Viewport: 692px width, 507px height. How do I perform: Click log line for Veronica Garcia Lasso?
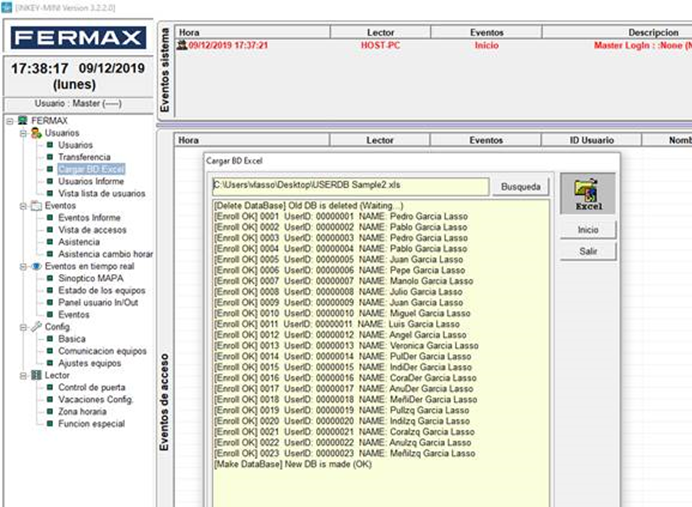coord(346,346)
